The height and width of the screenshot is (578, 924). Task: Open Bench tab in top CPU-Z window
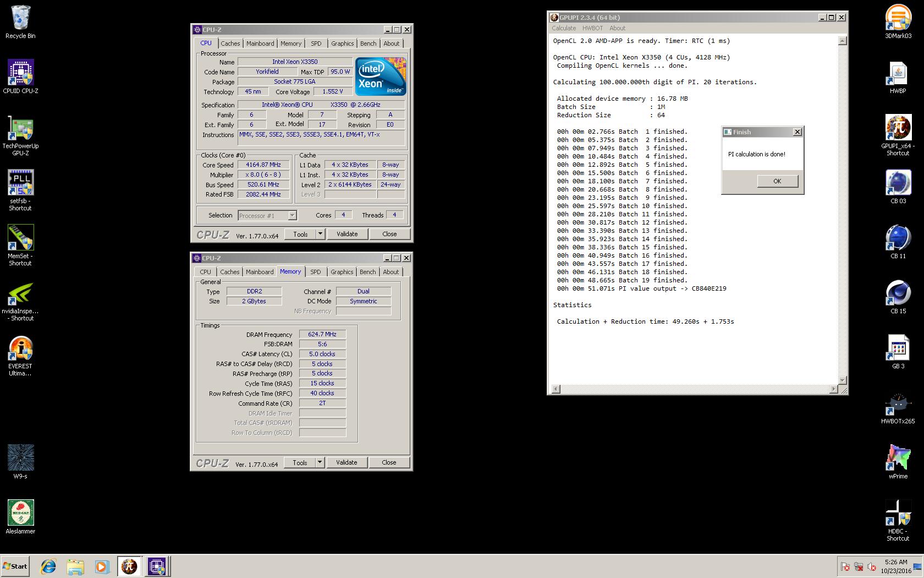coord(369,43)
